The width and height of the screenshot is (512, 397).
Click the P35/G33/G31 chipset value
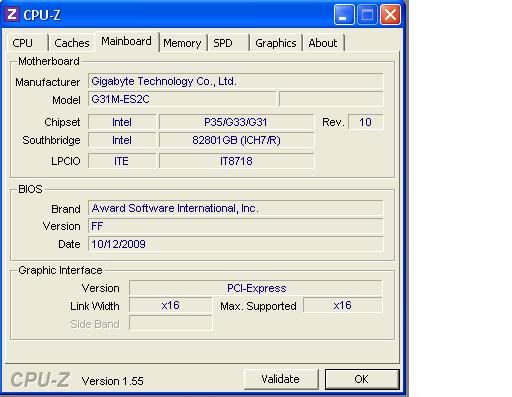[x=236, y=122]
